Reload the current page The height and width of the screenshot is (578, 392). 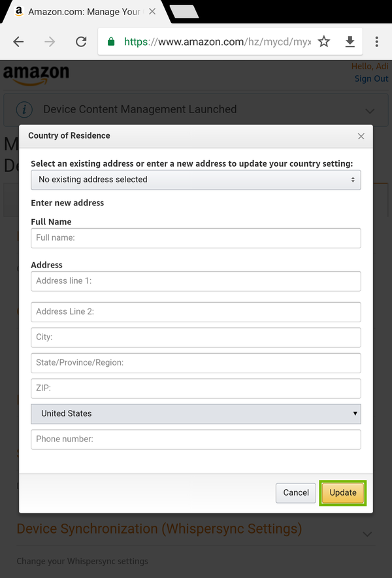click(x=81, y=41)
